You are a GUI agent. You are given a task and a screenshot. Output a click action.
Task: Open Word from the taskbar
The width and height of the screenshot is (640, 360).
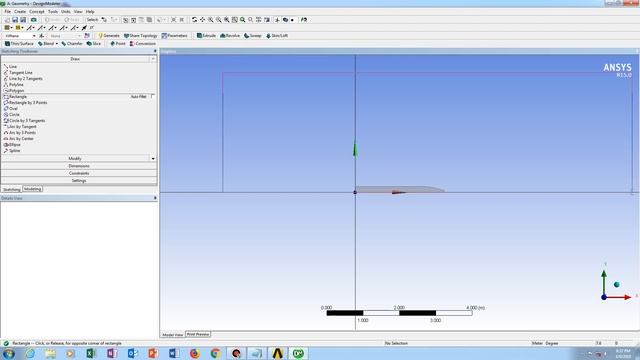174,353
